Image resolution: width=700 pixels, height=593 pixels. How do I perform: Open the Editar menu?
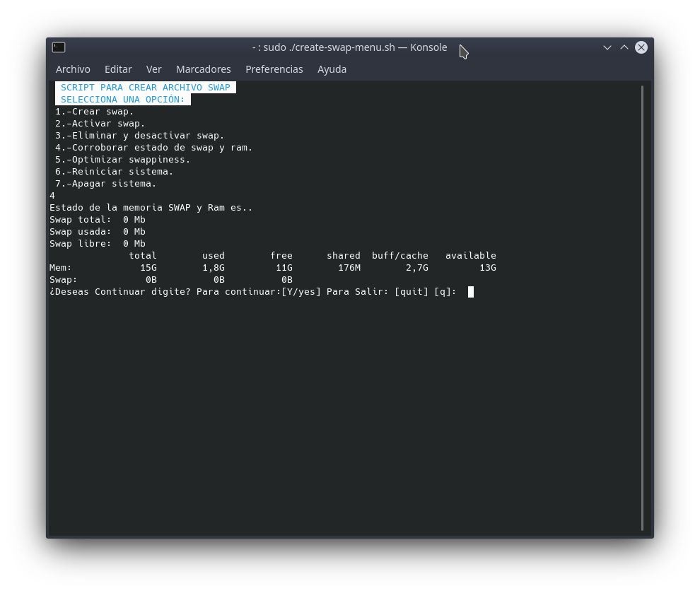(x=118, y=69)
